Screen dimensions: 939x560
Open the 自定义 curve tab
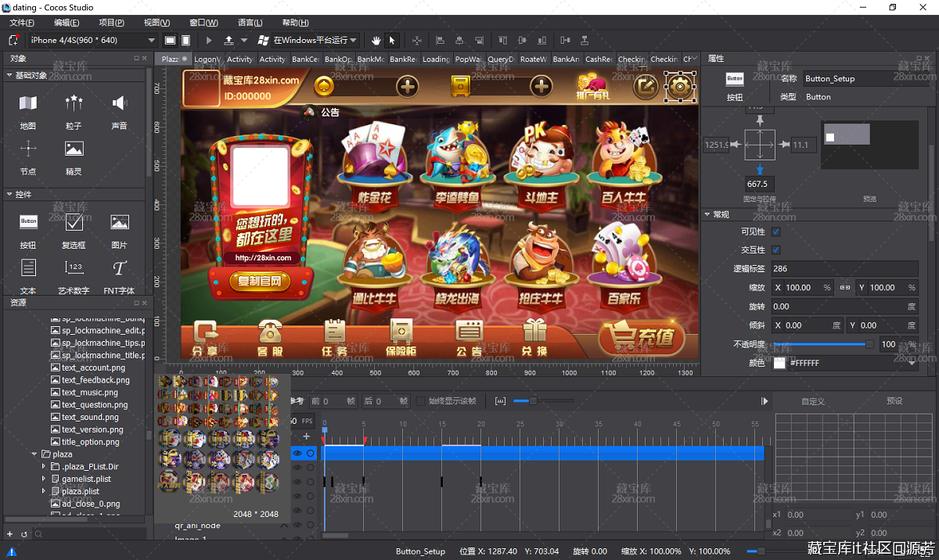(813, 401)
